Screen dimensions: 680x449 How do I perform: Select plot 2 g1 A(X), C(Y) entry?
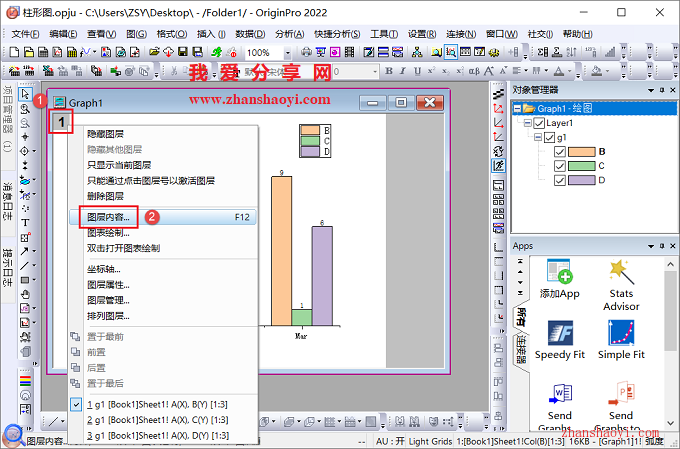(x=163, y=420)
